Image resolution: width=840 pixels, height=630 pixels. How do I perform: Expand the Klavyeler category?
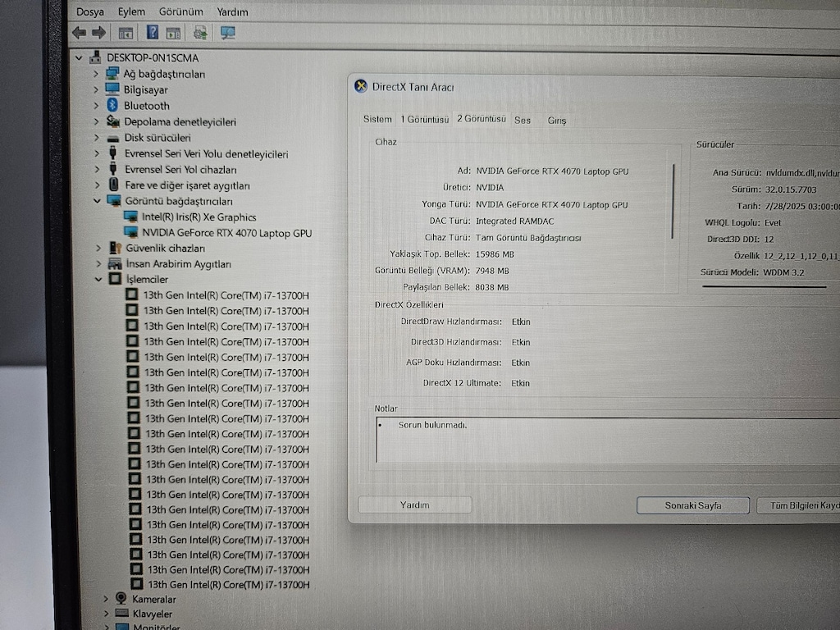[x=106, y=614]
